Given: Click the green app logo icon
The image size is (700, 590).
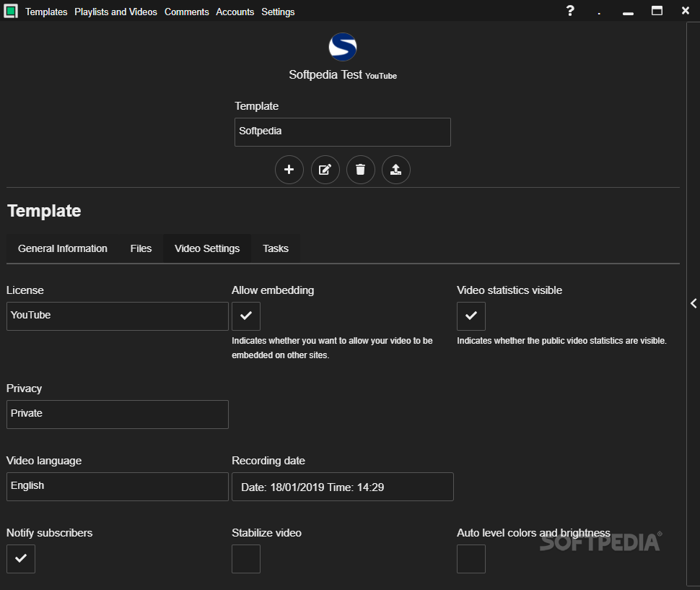Looking at the screenshot, I should (11, 11).
